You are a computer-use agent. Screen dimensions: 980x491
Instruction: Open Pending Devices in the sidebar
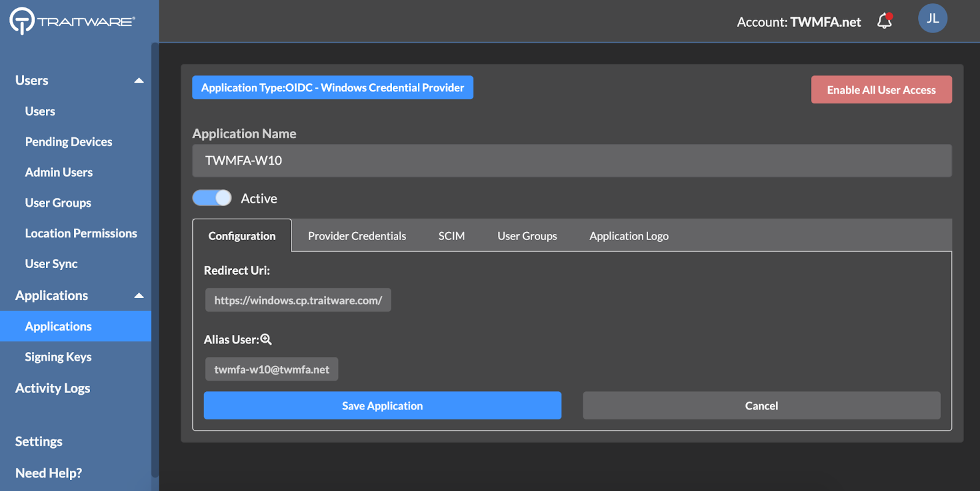click(69, 142)
